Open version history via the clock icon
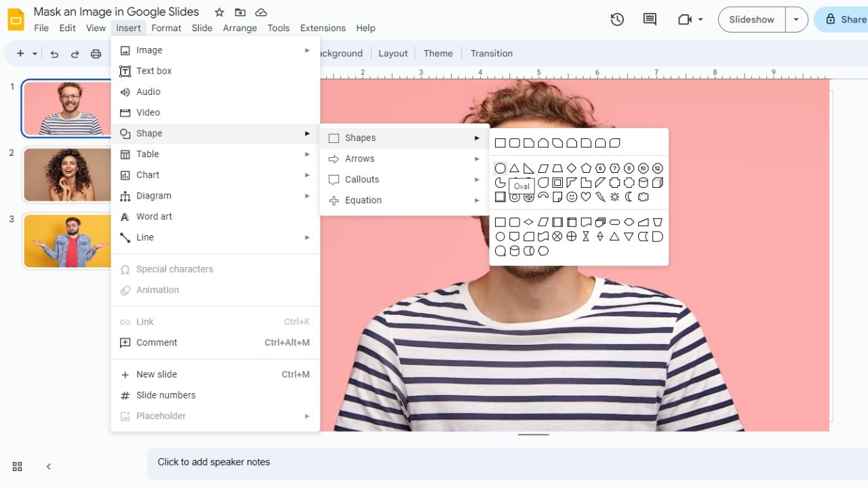868x488 pixels. (617, 20)
